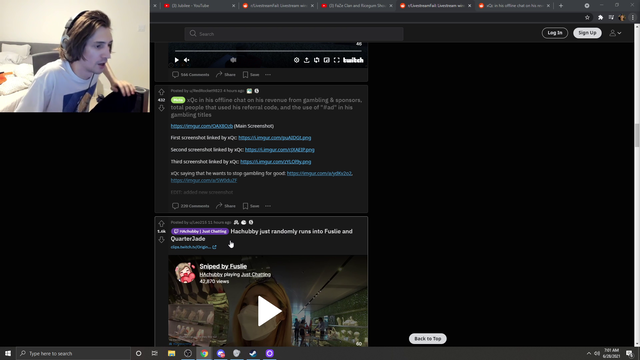Click the Chrome icon on the taskbar

coord(204,353)
